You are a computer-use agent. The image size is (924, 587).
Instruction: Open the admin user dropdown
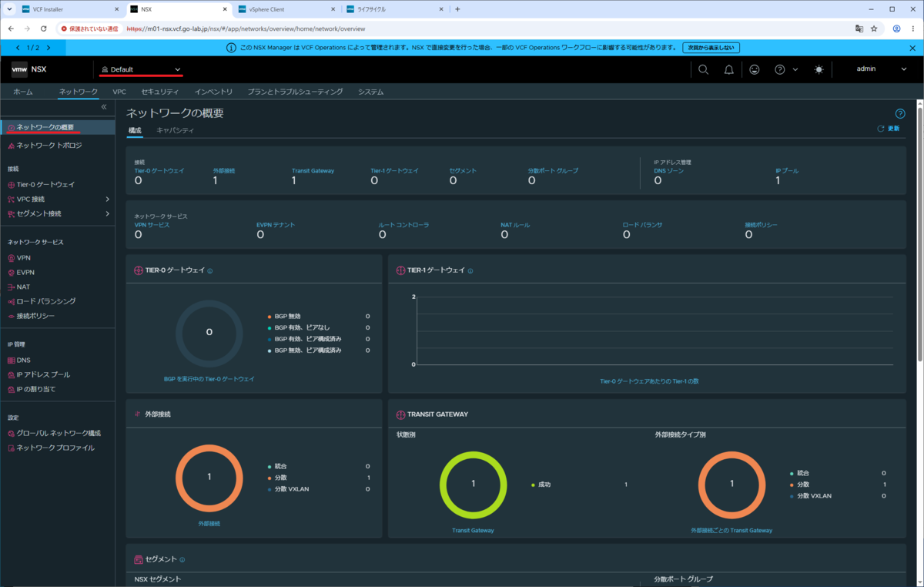click(x=882, y=69)
